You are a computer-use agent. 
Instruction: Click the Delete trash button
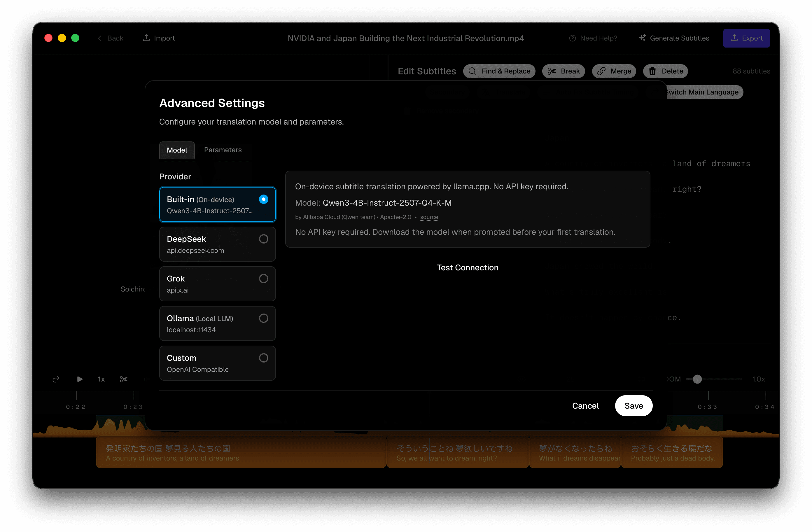click(665, 71)
